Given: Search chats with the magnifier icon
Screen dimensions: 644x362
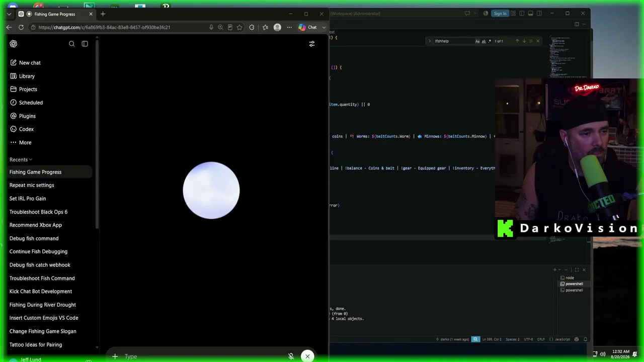Looking at the screenshot, I should [71, 44].
